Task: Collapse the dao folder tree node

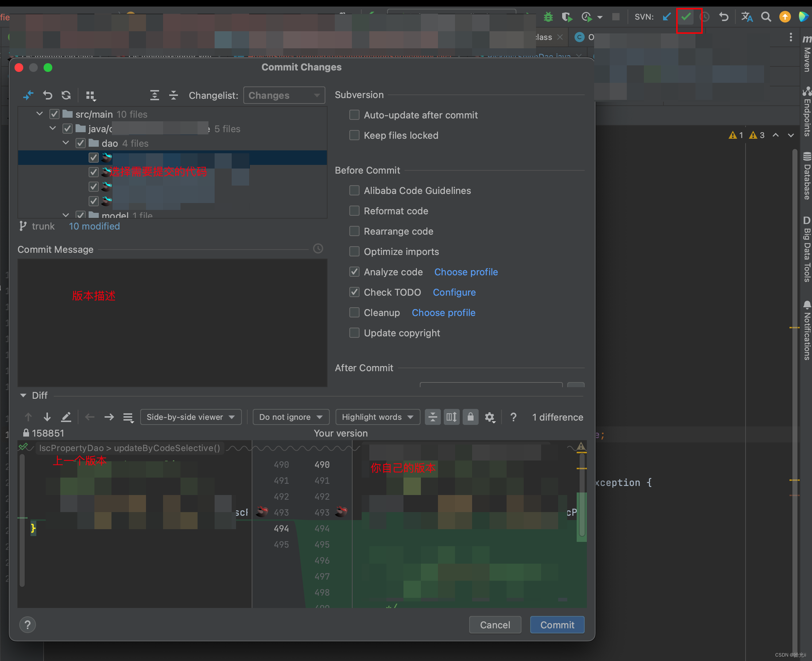Action: pos(66,143)
